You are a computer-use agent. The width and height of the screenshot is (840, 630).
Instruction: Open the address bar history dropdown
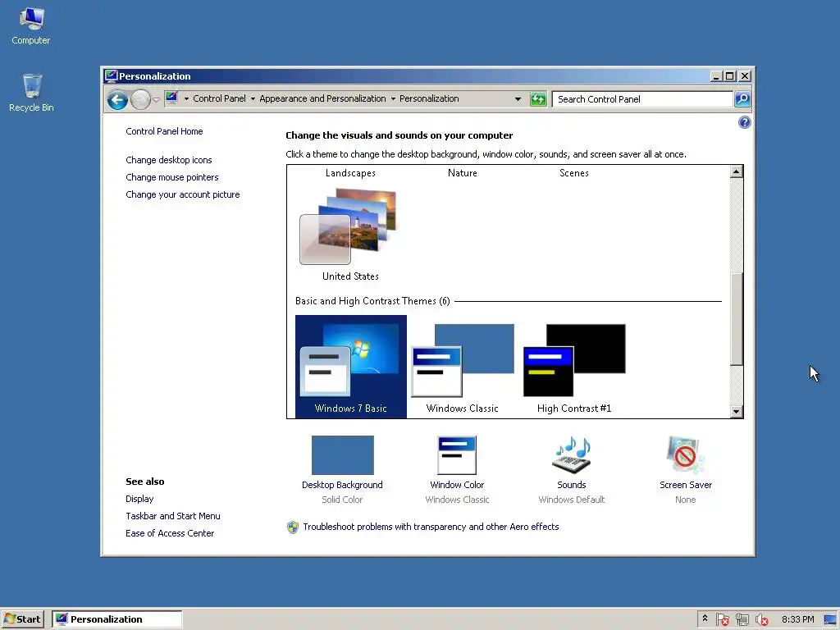point(518,99)
